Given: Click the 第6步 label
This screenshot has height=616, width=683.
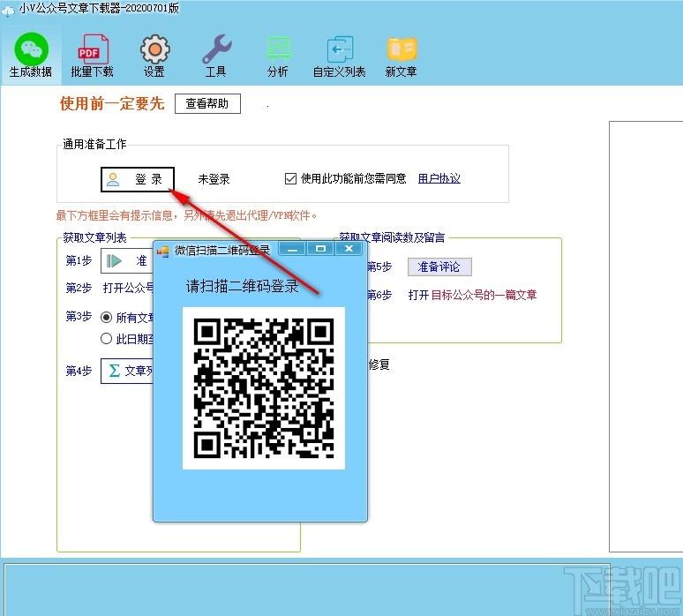Looking at the screenshot, I should pyautogui.click(x=379, y=295).
